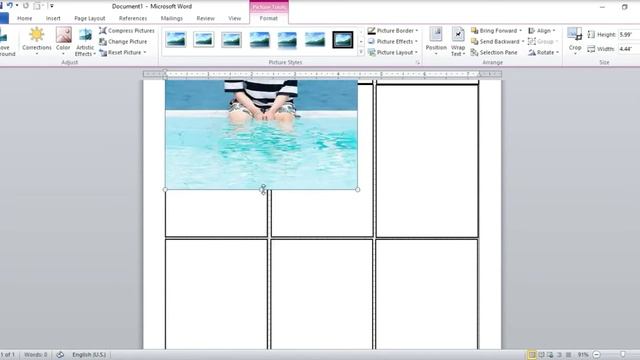Viewport: 640px width, 360px height.
Task: Switch to the View tab
Action: click(235, 18)
